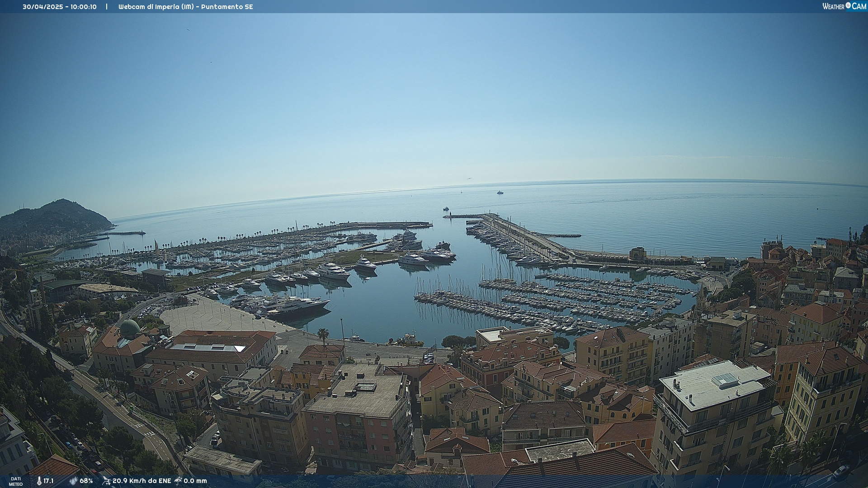Click the 0.0 mm rainfall value
868x488 pixels.
tap(195, 481)
